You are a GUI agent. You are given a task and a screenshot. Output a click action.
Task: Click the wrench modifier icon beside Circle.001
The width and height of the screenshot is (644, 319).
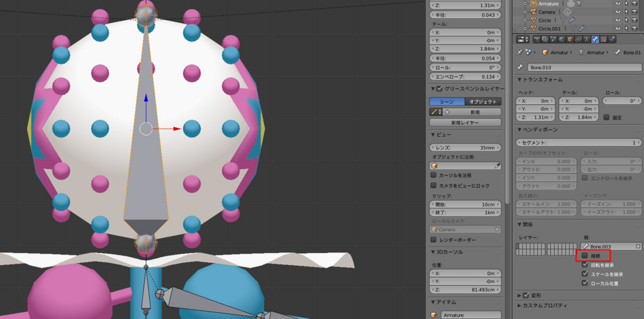[582, 28]
